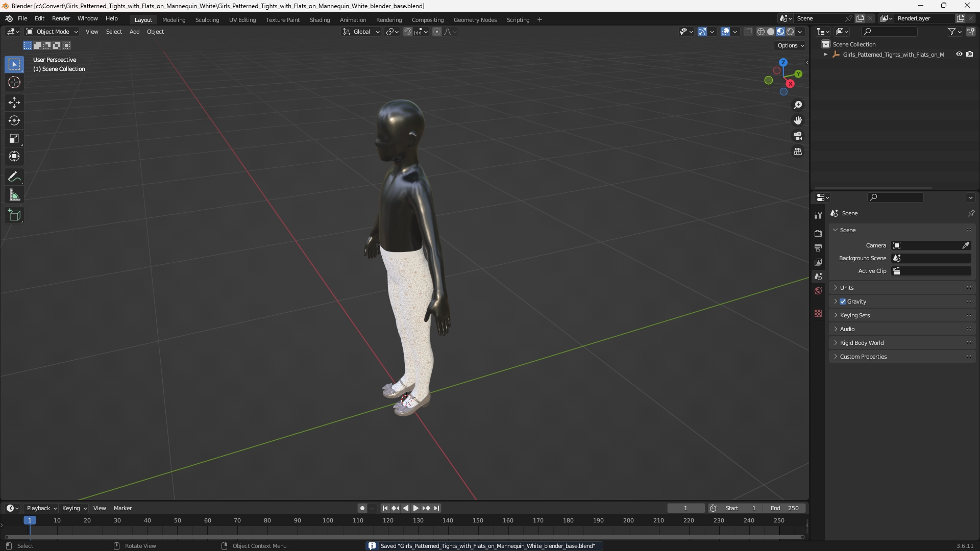The height and width of the screenshot is (551, 980).
Task: Pin the Scene properties with pin icon
Action: click(x=971, y=213)
